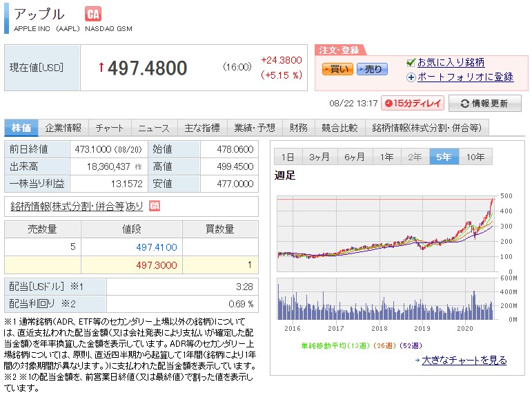The image size is (532, 393).
Task: Click the 始値 value 478.0600
Action: (235, 149)
